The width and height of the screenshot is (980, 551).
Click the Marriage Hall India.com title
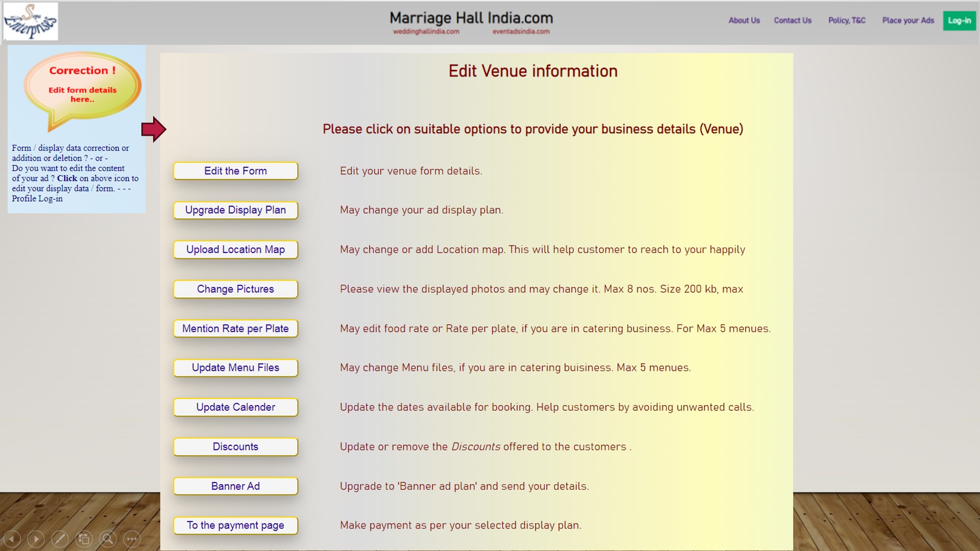pos(471,18)
